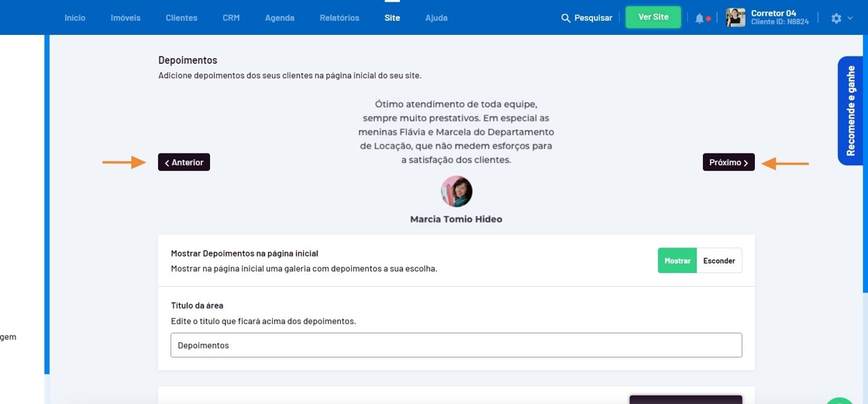Viewport: 868px width, 404px height.
Task: Click the magnifying glass search icon
Action: coord(566,18)
